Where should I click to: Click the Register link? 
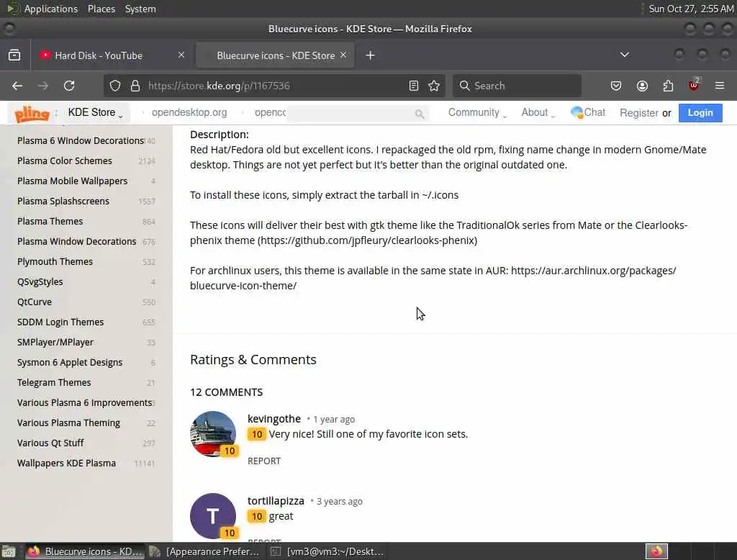coord(639,113)
